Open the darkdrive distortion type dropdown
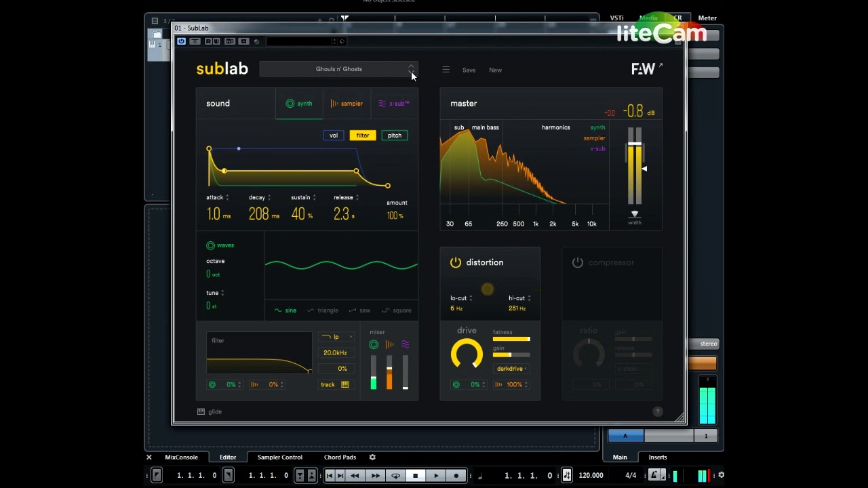Screen dimensions: 868x488 click(512, 369)
